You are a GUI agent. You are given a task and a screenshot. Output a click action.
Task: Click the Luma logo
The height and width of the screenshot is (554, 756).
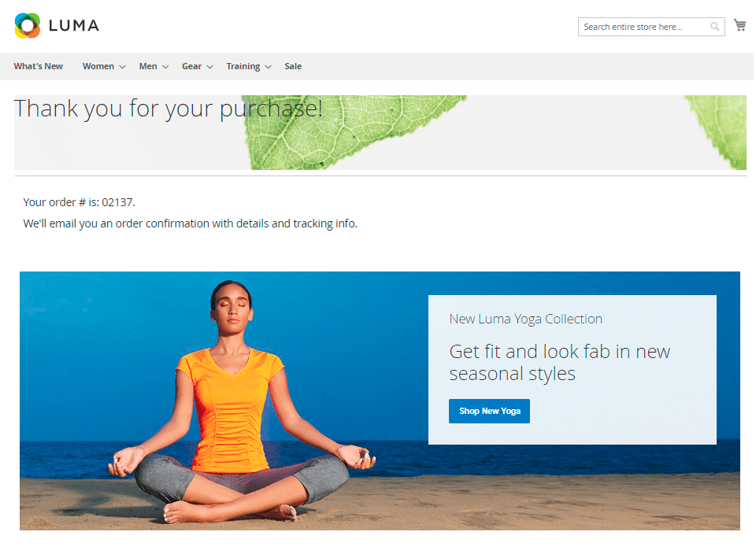pyautogui.click(x=57, y=25)
